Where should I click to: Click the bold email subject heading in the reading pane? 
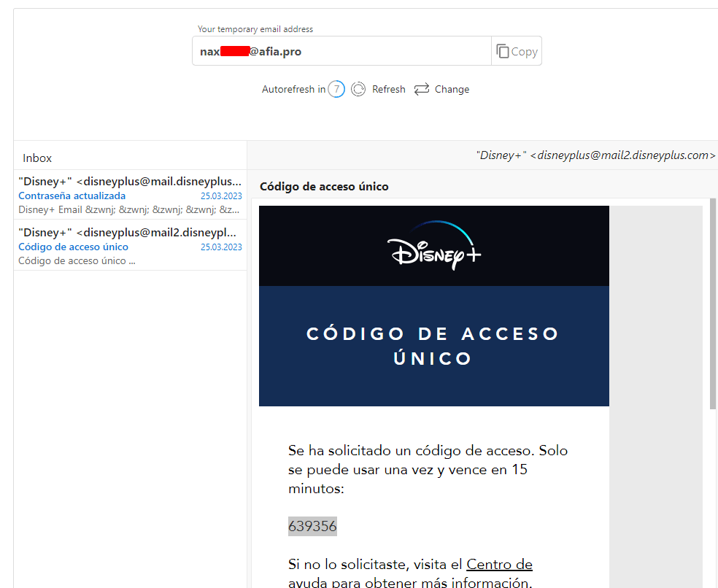(324, 186)
